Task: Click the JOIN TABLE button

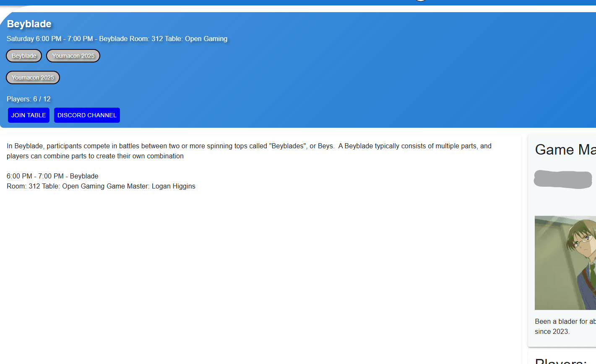Action: (29, 115)
